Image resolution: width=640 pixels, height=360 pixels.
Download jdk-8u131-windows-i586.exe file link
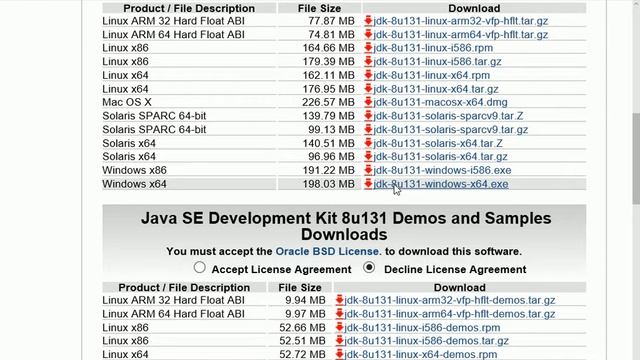pyautogui.click(x=442, y=170)
